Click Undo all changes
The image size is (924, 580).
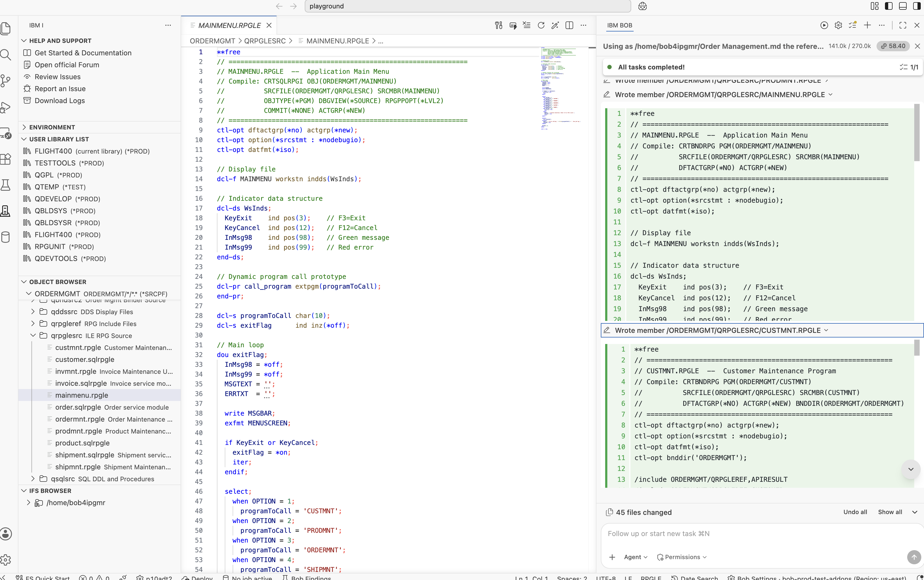(x=855, y=512)
